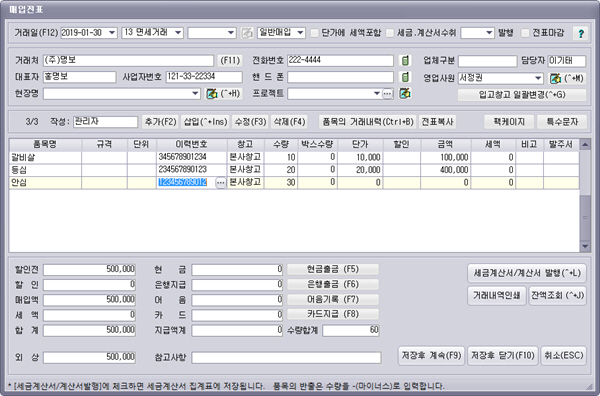Click 은행출금 (F6) button
The height and width of the screenshot is (396, 600).
tap(333, 284)
